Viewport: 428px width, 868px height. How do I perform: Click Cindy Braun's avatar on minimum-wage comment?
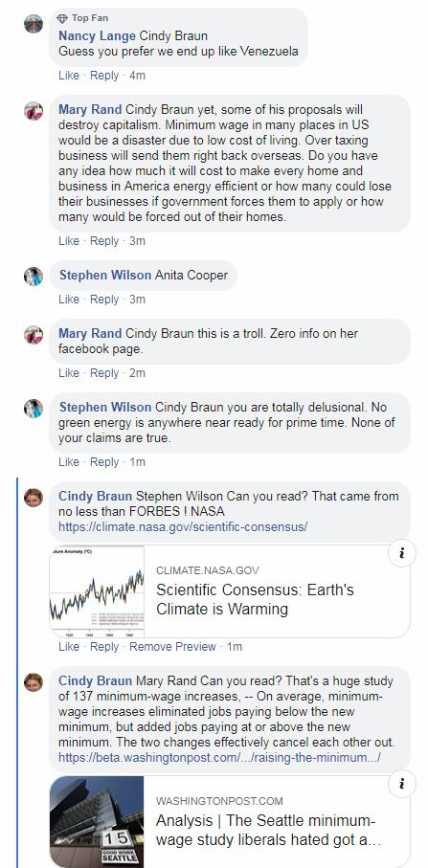(34, 682)
